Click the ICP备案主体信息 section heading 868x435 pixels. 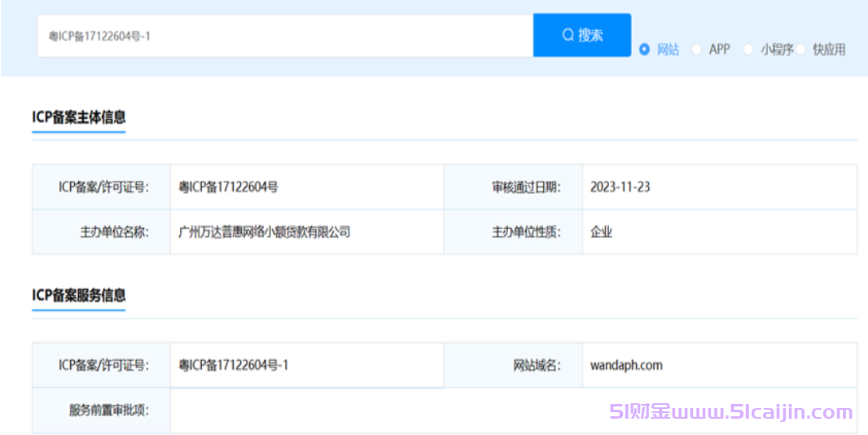tap(79, 117)
